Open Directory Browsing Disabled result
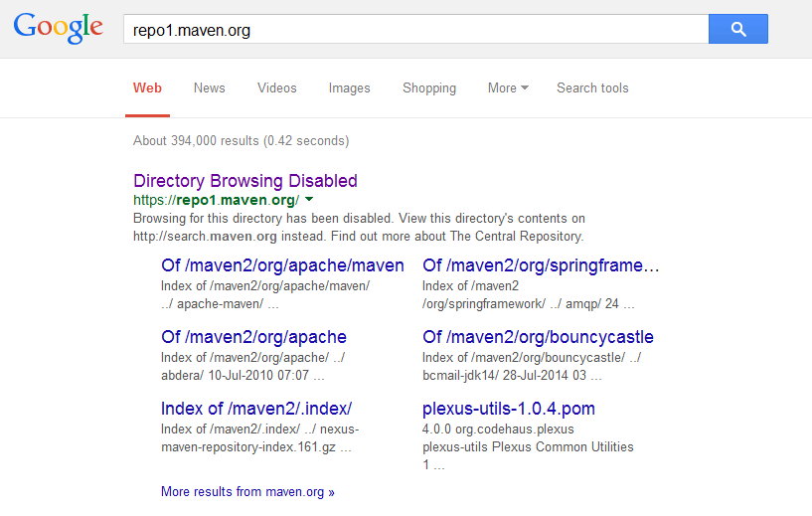The image size is (812, 516). tap(245, 181)
